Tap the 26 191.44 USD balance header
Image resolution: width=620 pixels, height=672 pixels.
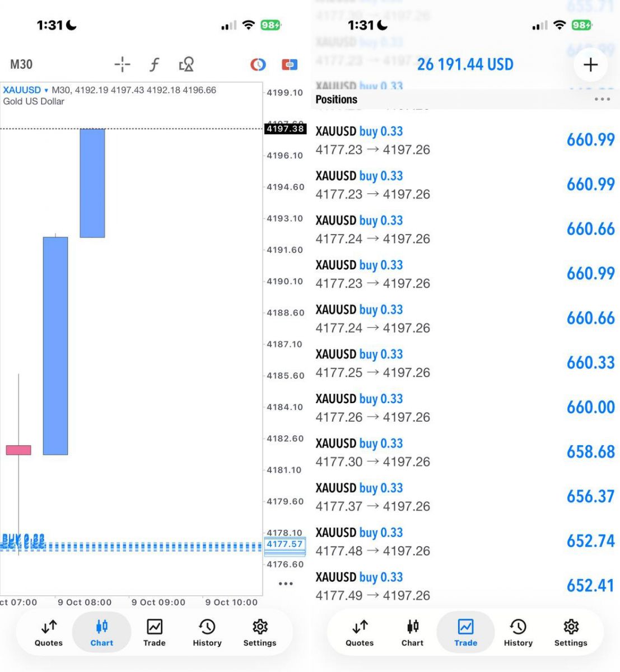(465, 64)
